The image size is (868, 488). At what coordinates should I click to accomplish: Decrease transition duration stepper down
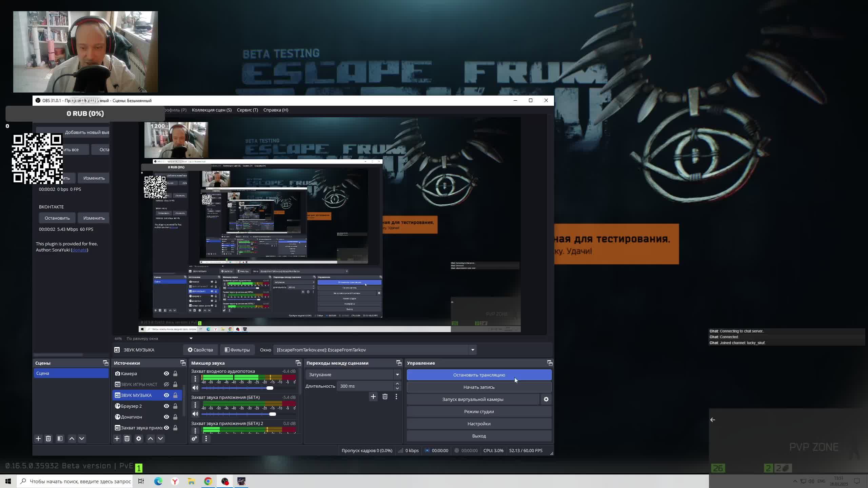pos(397,388)
